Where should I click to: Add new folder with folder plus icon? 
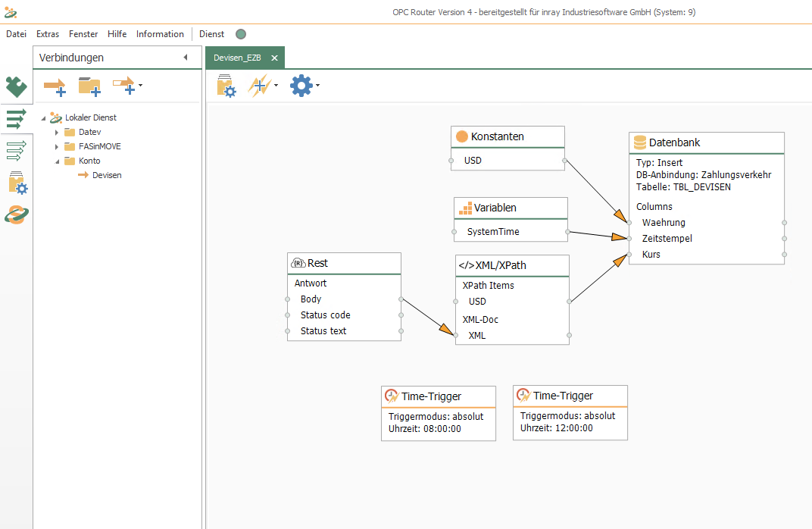click(89, 86)
